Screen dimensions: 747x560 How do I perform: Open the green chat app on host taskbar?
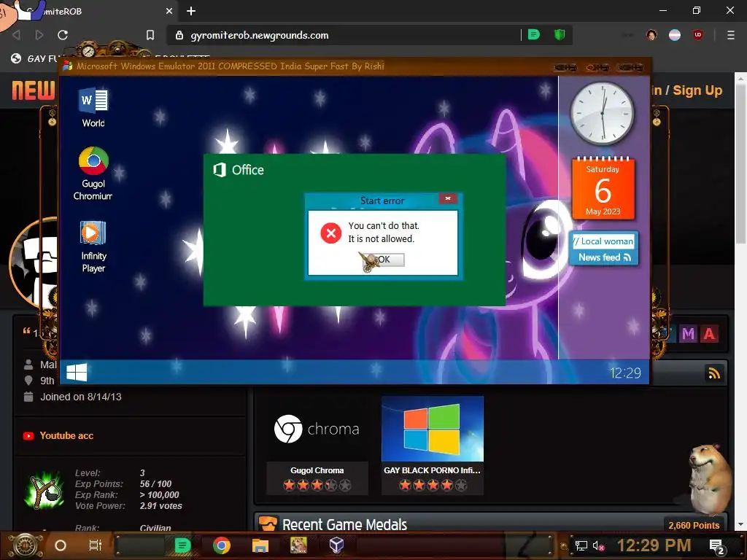[182, 545]
